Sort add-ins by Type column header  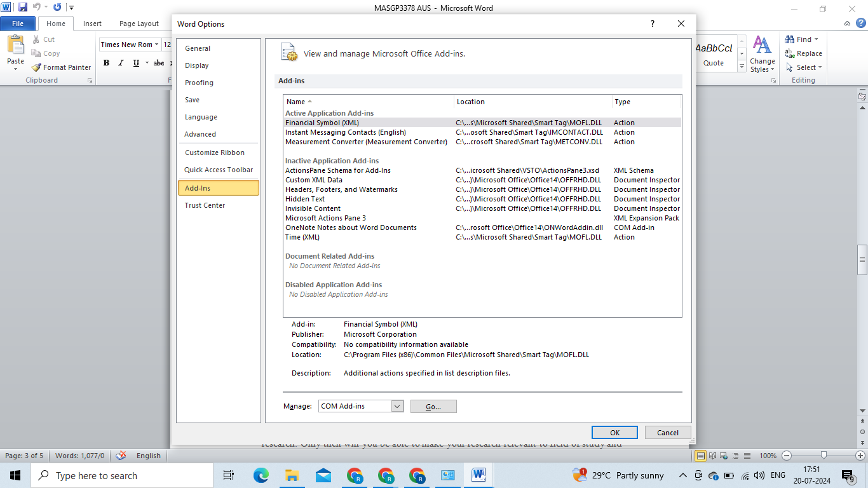(646, 102)
